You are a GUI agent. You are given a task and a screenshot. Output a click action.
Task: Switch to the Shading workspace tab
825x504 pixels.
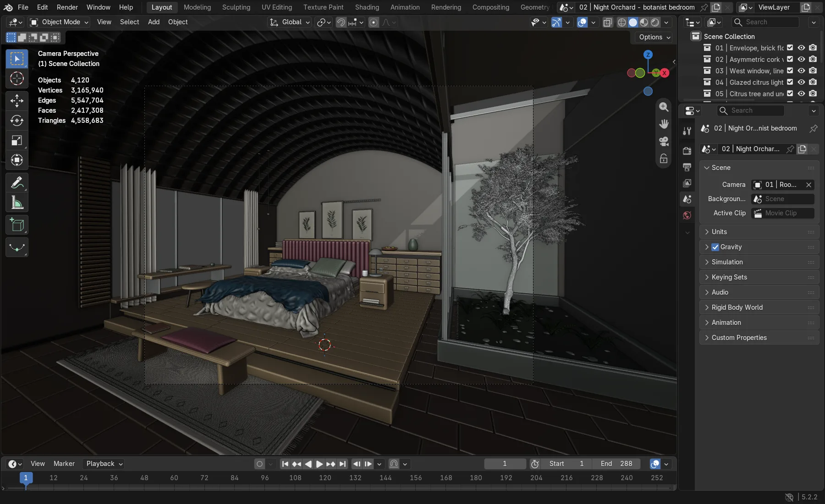pyautogui.click(x=367, y=7)
